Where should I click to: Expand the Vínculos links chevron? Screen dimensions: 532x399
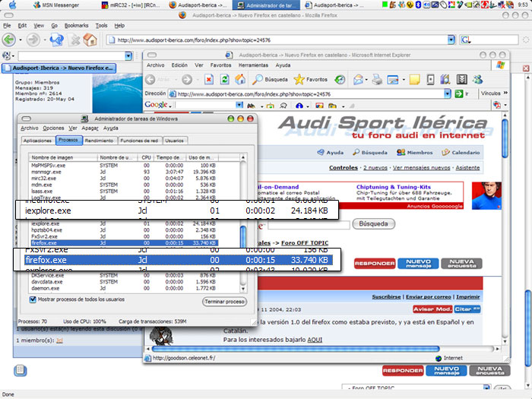(x=505, y=93)
